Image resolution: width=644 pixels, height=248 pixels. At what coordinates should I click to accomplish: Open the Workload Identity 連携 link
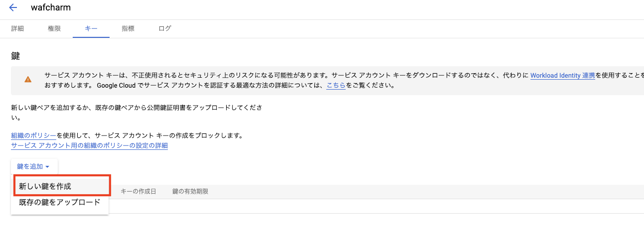click(562, 76)
